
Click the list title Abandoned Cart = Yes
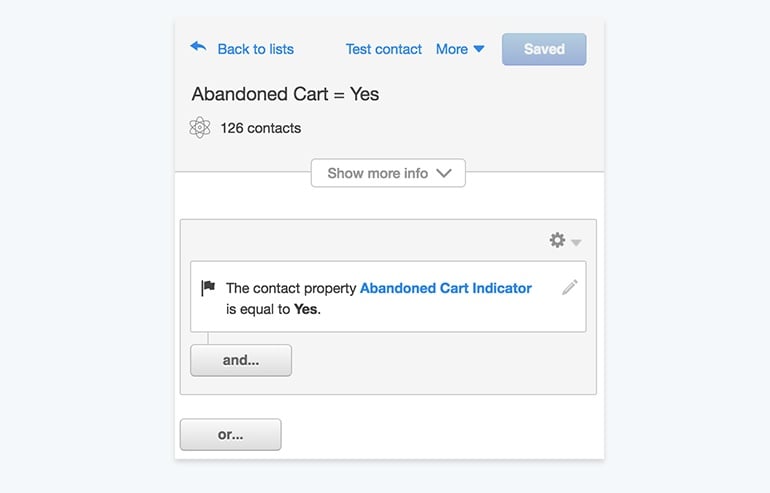(x=285, y=94)
